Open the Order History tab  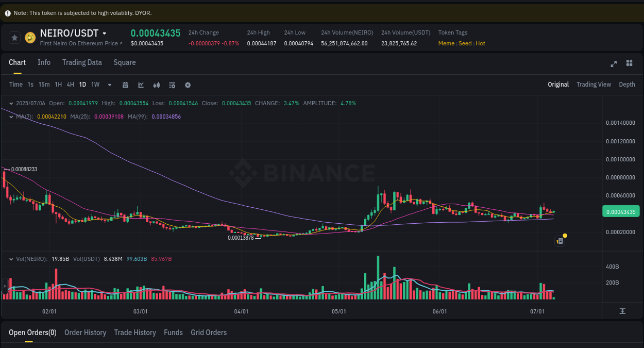[85, 333]
